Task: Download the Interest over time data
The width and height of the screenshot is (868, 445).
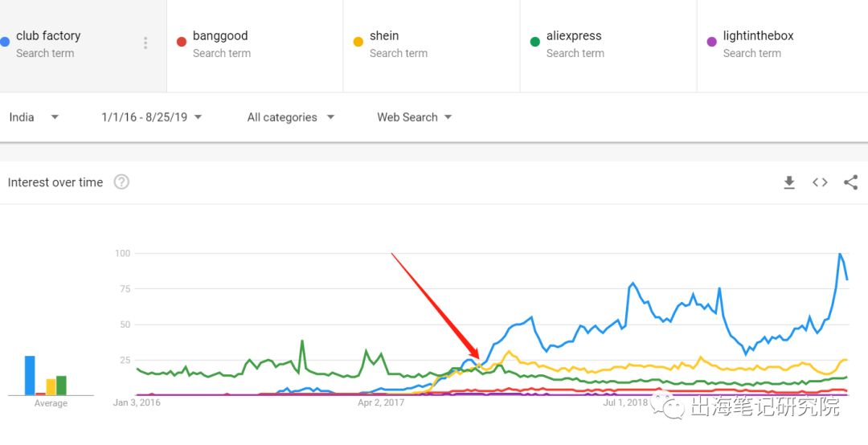Action: [x=789, y=182]
